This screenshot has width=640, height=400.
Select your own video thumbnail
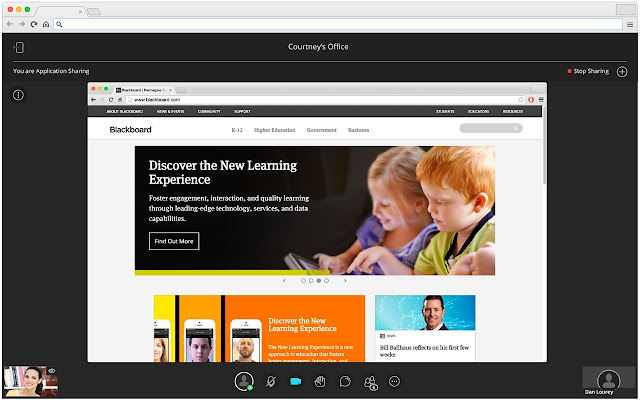click(31, 381)
